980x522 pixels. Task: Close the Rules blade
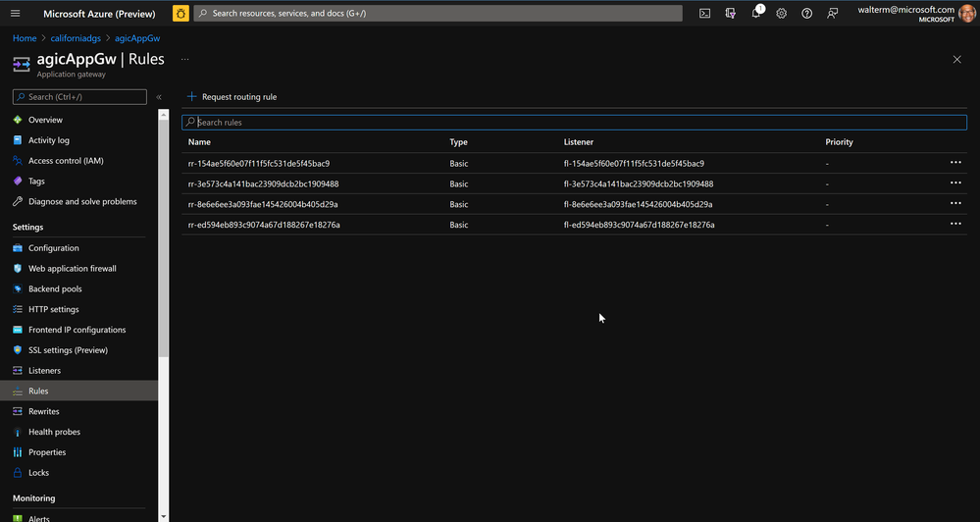pyautogui.click(x=956, y=60)
